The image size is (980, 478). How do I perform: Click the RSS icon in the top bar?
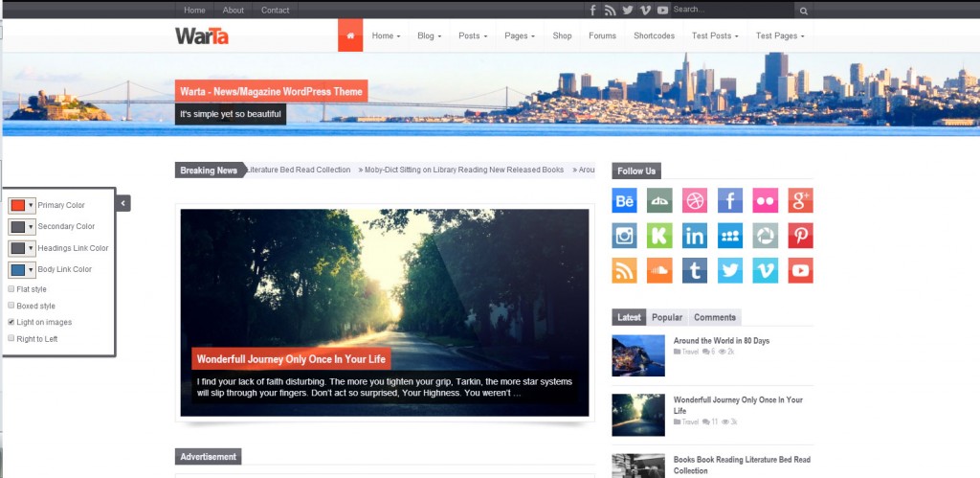click(611, 10)
